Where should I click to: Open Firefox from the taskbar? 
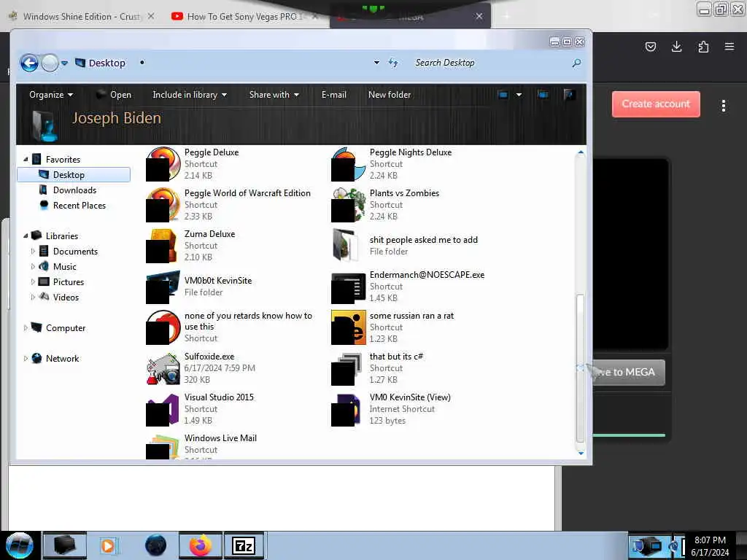pyautogui.click(x=201, y=545)
